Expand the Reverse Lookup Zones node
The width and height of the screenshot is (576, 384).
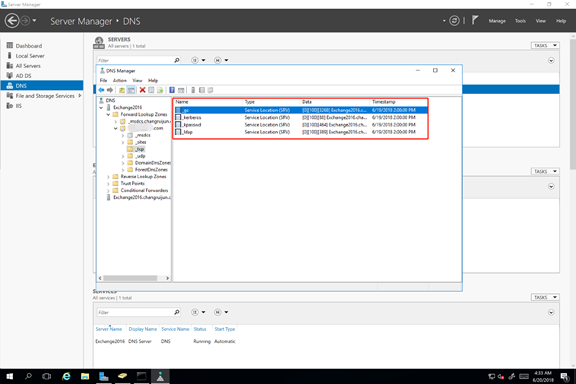[108, 177]
